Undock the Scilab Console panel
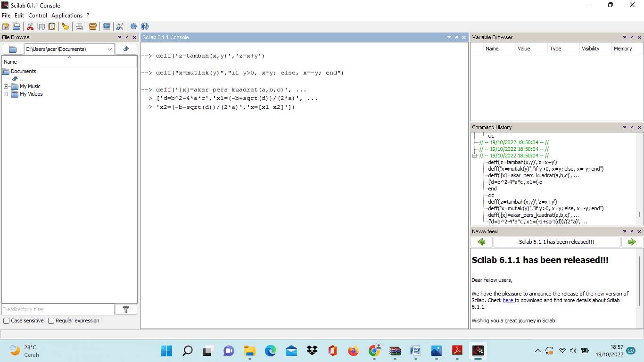644x362 pixels. tap(457, 37)
